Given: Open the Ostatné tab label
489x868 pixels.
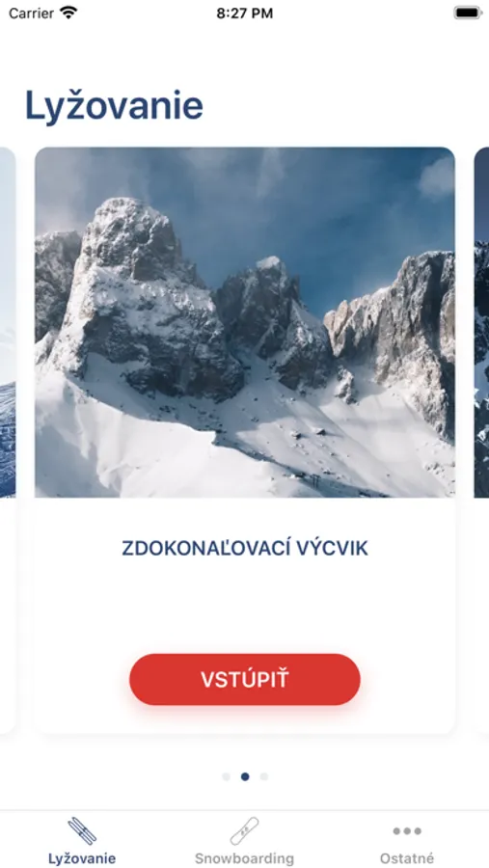Looking at the screenshot, I should (407, 858).
